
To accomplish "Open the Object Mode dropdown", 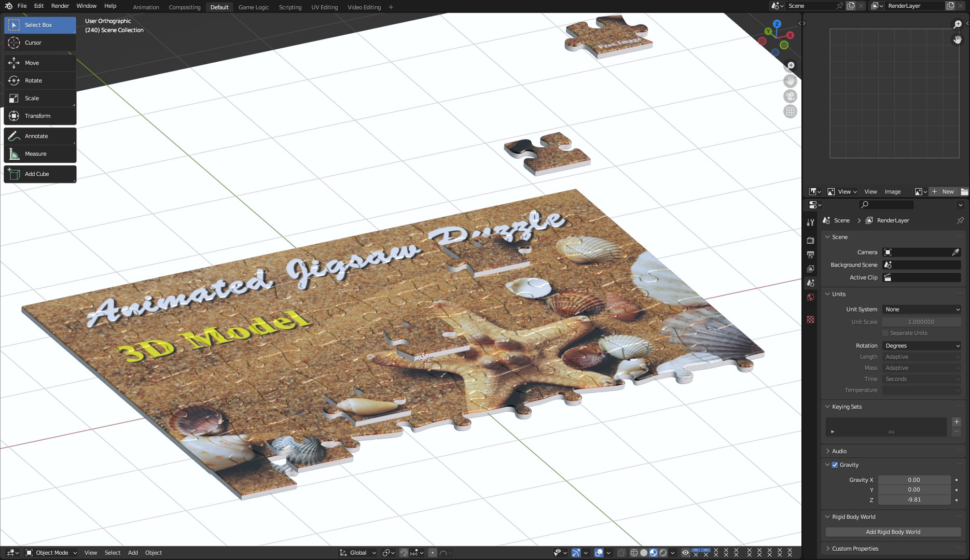I will pyautogui.click(x=51, y=553).
